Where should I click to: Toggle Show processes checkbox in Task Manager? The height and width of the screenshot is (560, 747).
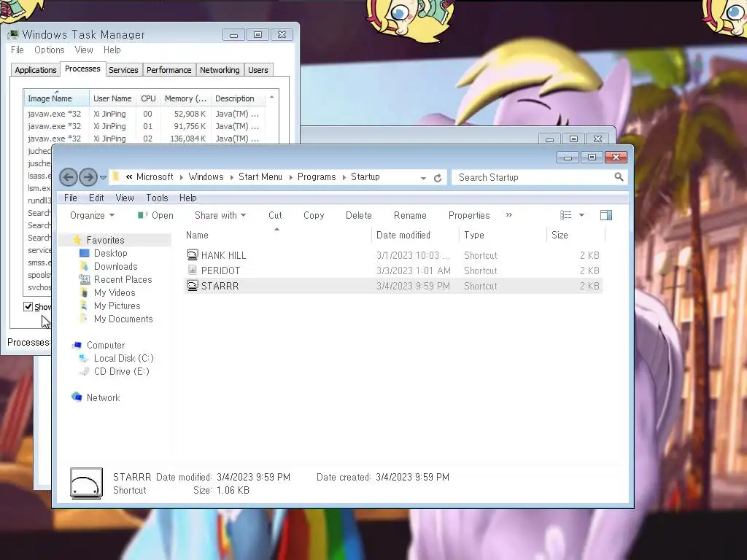click(x=28, y=307)
